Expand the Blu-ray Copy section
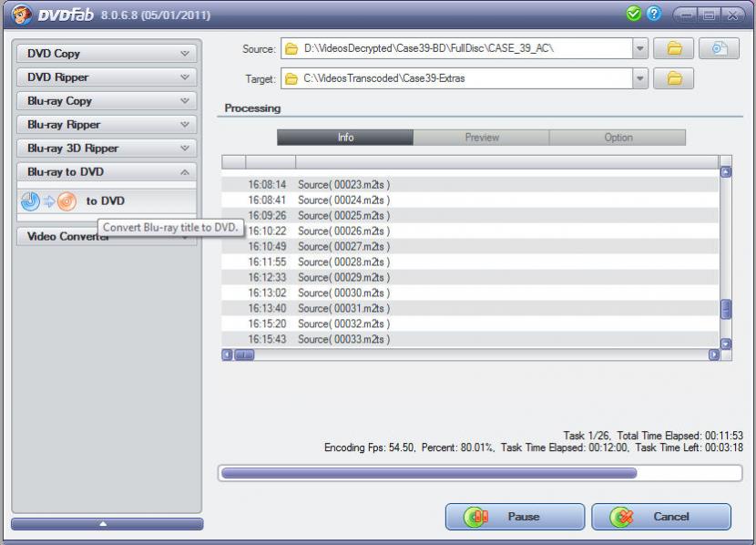The image size is (756, 545). pos(107,101)
